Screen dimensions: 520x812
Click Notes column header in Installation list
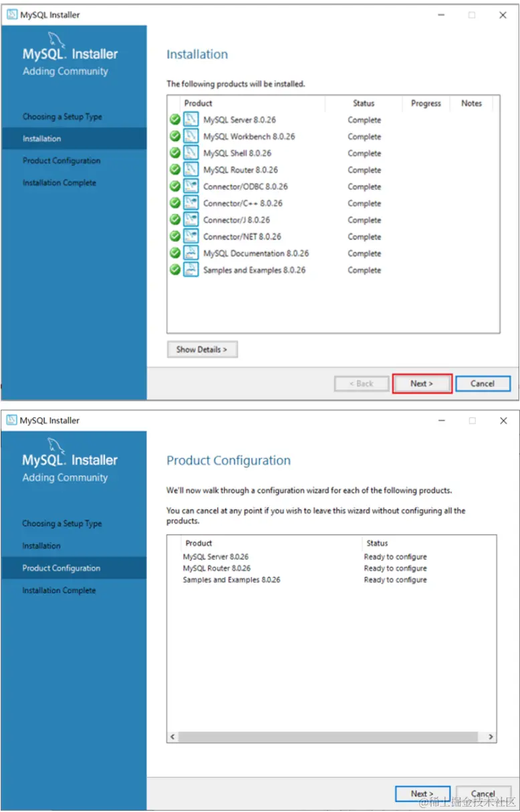coord(471,104)
